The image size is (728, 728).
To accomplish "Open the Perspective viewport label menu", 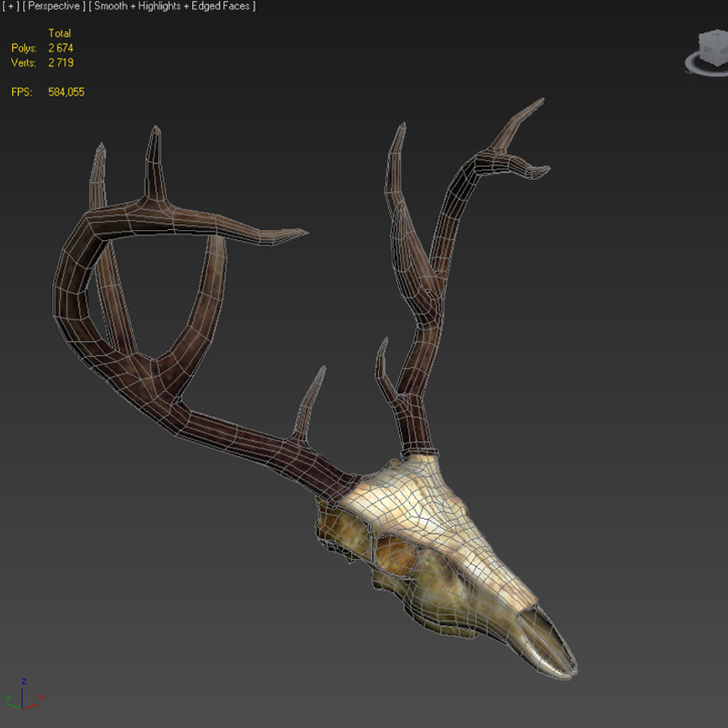I will (x=54, y=7).
